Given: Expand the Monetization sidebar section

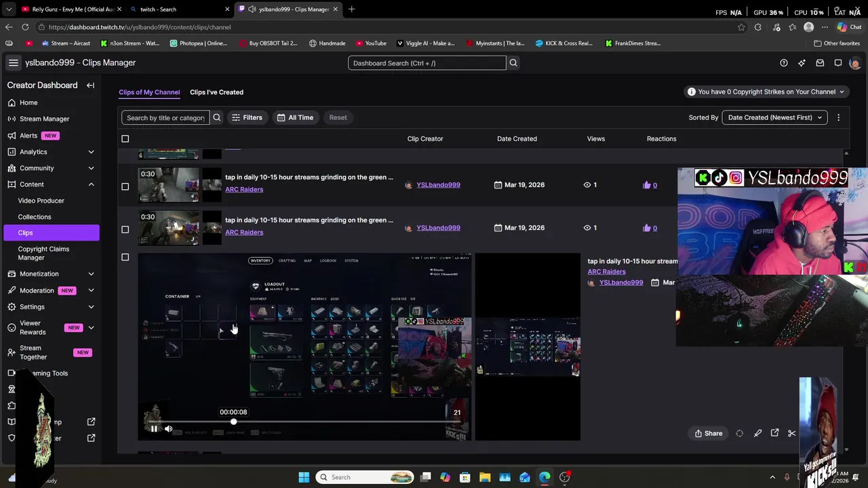Looking at the screenshot, I should [91, 274].
